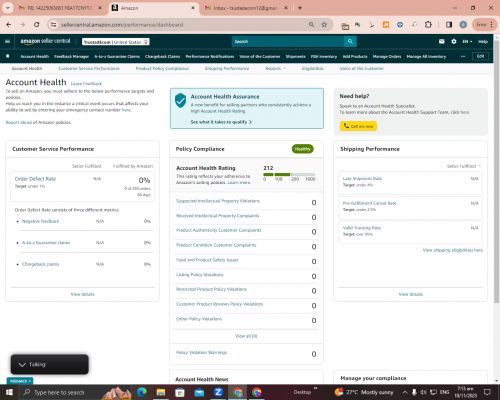Open the TrustedEcom United States marketplace selector
This screenshot has width=500, height=400.
pos(116,42)
